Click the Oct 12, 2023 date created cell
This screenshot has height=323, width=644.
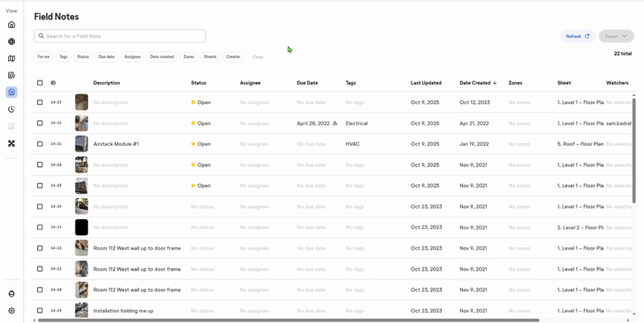[x=475, y=102]
